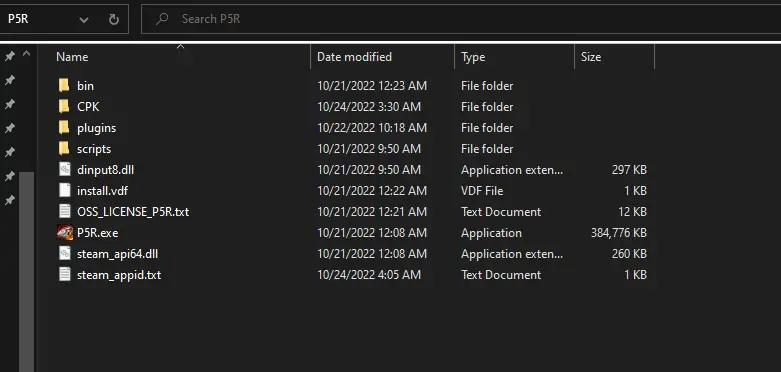781x372 pixels.
Task: Click the refresh button in address bar
Action: click(x=114, y=19)
